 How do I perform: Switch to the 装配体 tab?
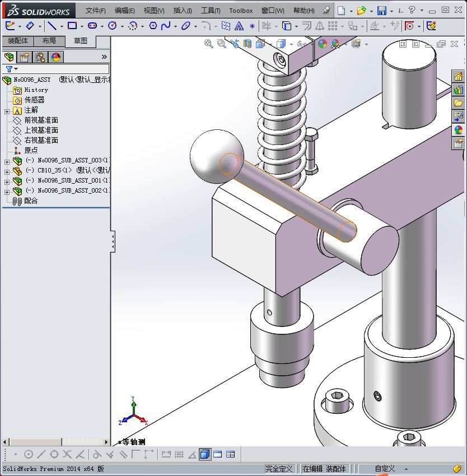(18, 41)
